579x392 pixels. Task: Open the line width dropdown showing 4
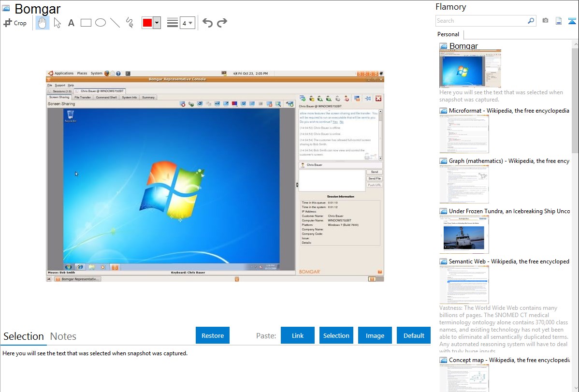pos(188,23)
